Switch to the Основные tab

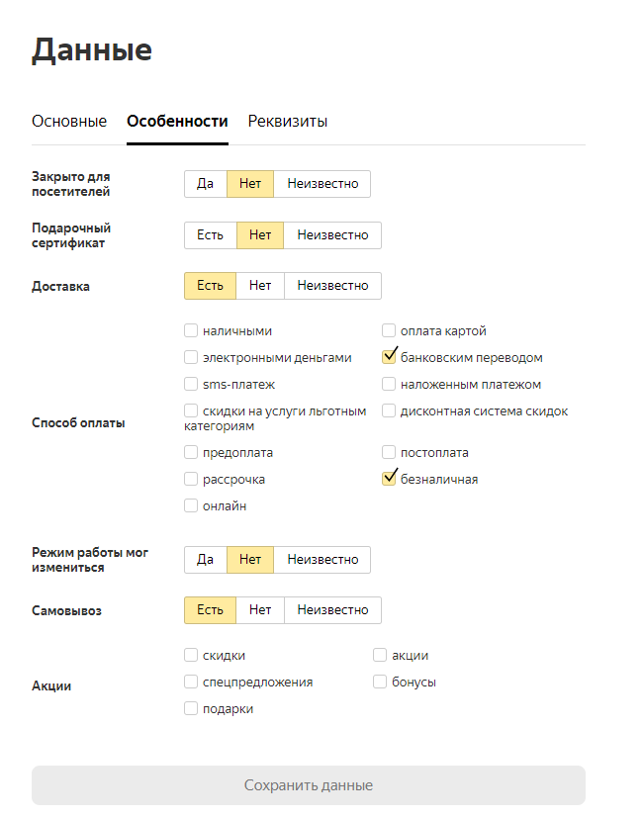pyautogui.click(x=69, y=121)
